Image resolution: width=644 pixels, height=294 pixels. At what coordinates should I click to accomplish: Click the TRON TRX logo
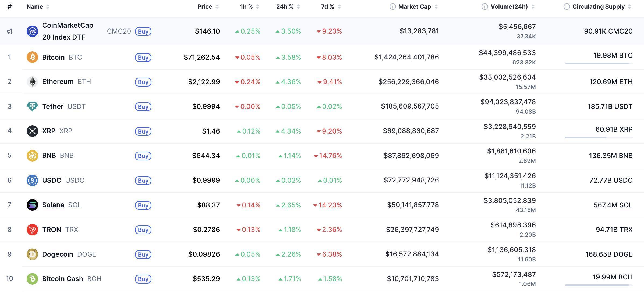click(x=32, y=230)
